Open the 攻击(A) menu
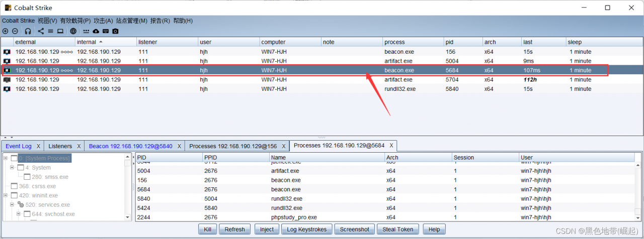The width and height of the screenshot is (644, 239). [x=103, y=21]
